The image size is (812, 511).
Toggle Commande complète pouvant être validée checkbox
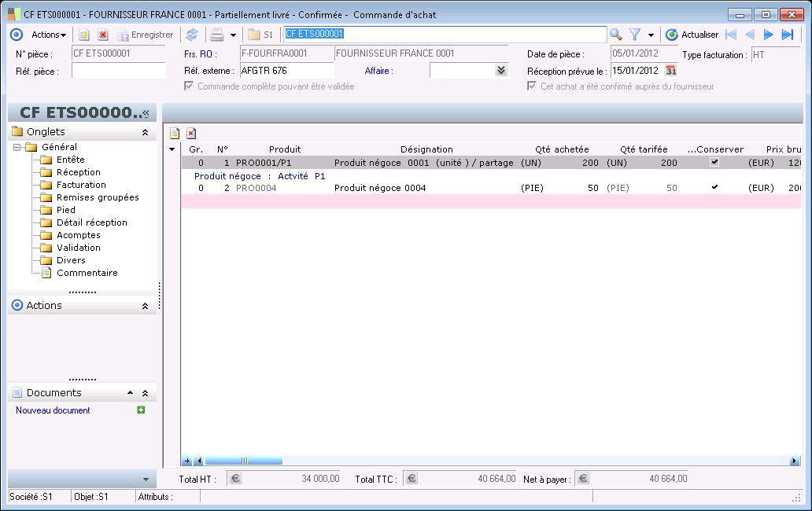(189, 86)
